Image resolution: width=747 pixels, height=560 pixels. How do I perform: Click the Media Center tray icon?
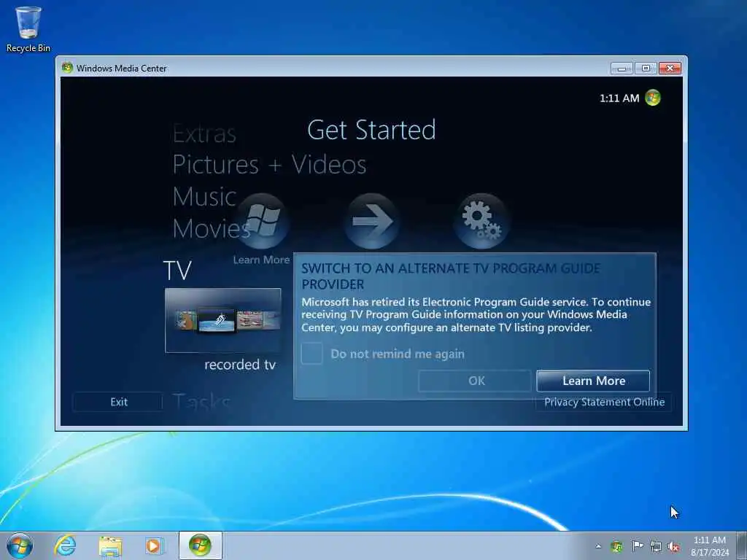[x=616, y=546]
